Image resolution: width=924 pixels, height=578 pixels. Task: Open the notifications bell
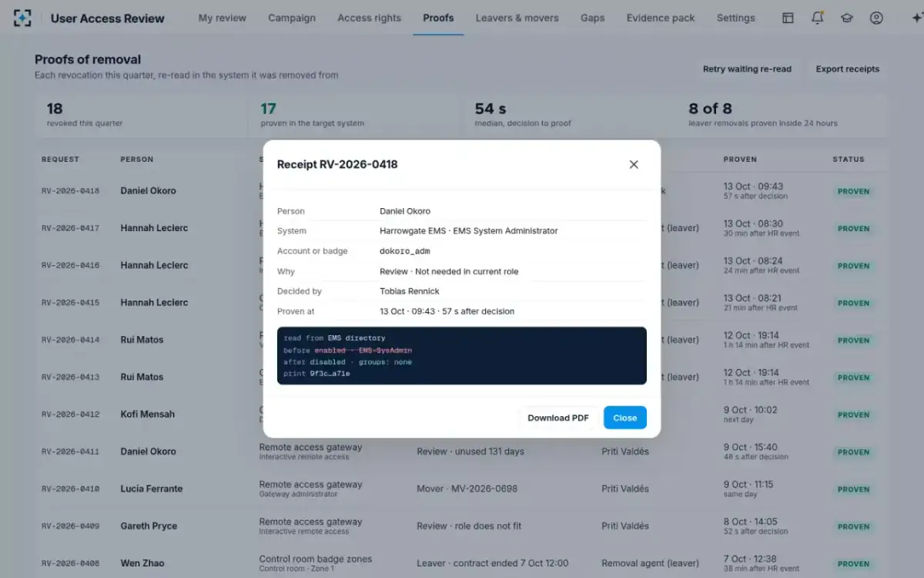pos(818,18)
